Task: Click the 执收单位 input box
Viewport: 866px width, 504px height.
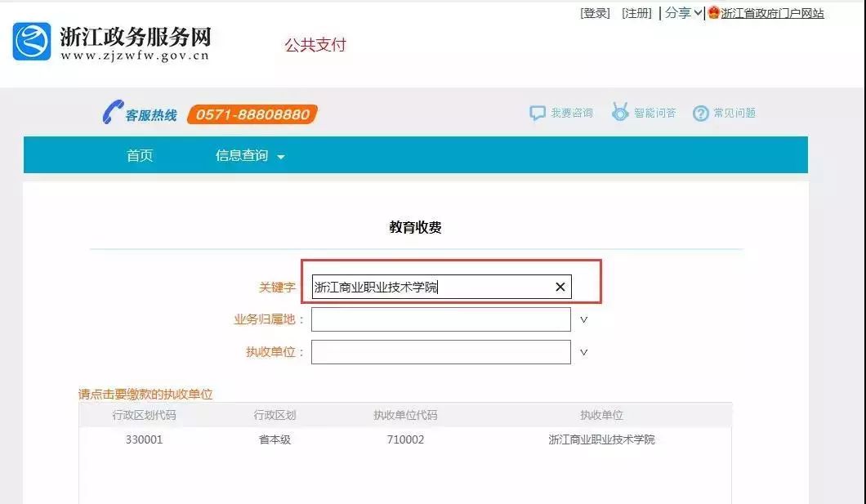Action: [440, 352]
